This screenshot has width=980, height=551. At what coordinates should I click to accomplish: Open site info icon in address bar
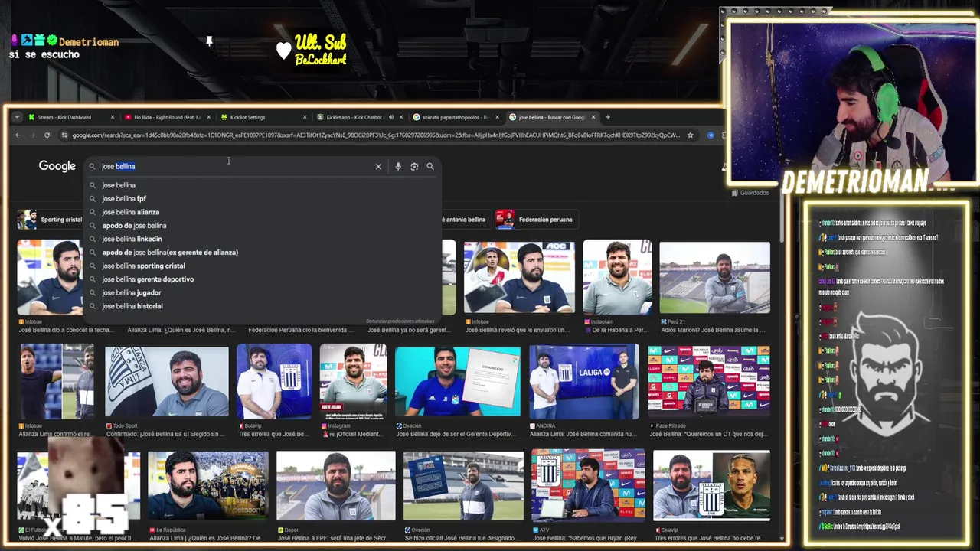pos(64,135)
